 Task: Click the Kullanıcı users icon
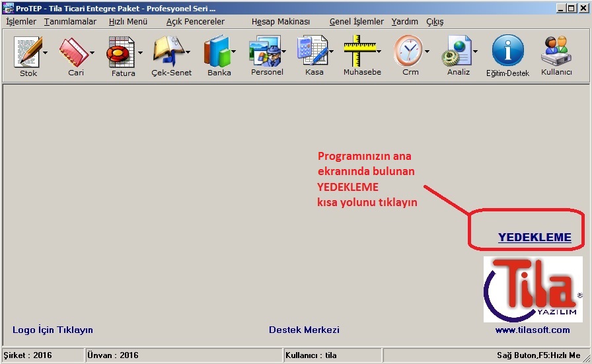pyautogui.click(x=556, y=52)
